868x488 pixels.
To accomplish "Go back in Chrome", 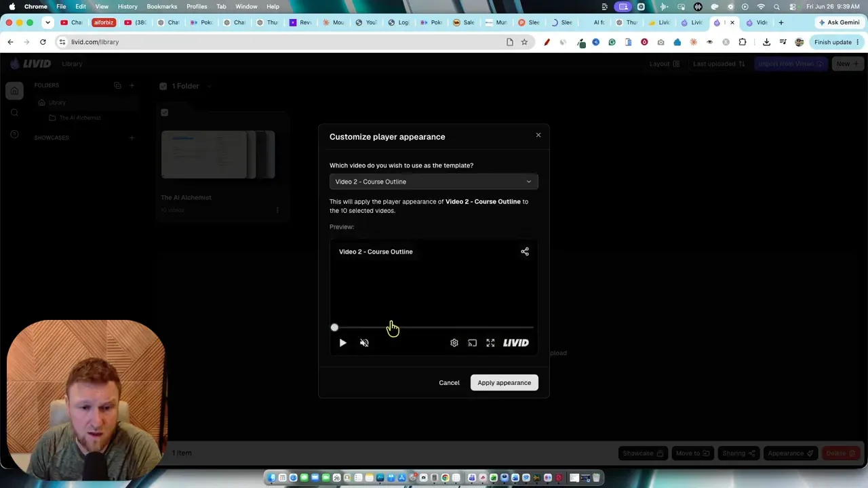I will tap(10, 42).
